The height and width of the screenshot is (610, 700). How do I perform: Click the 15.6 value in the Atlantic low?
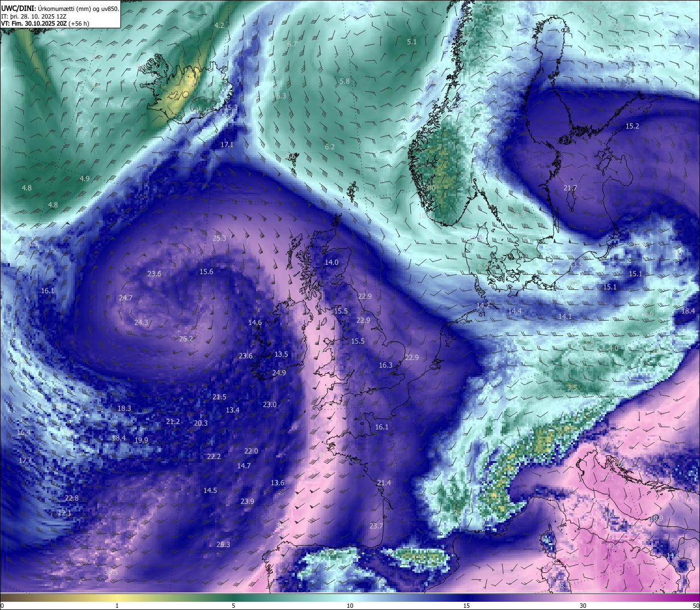click(x=206, y=271)
